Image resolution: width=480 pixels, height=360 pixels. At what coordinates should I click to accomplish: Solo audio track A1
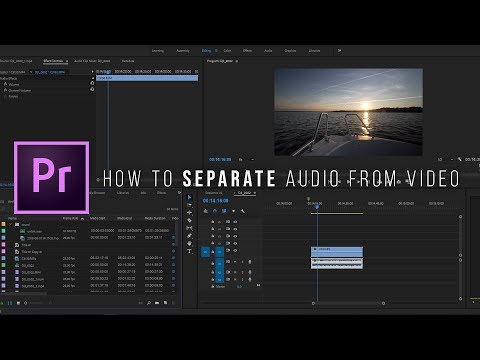pyautogui.click(x=242, y=262)
